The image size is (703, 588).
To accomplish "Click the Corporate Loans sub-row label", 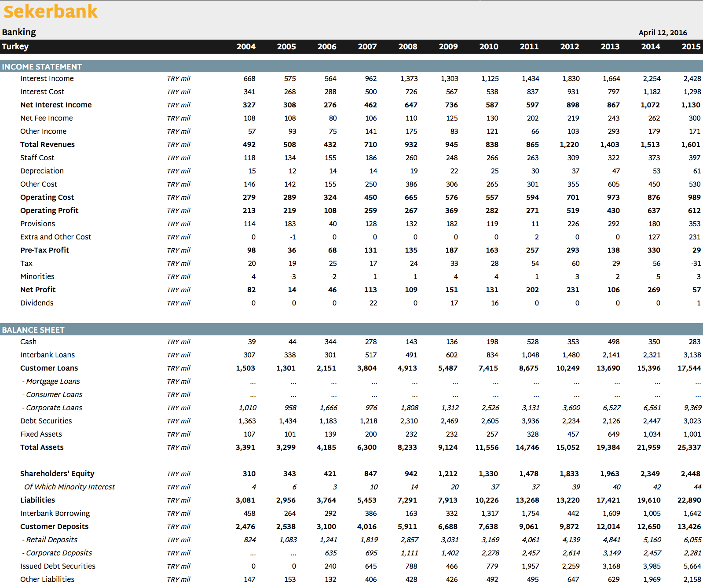I will coord(52,408).
